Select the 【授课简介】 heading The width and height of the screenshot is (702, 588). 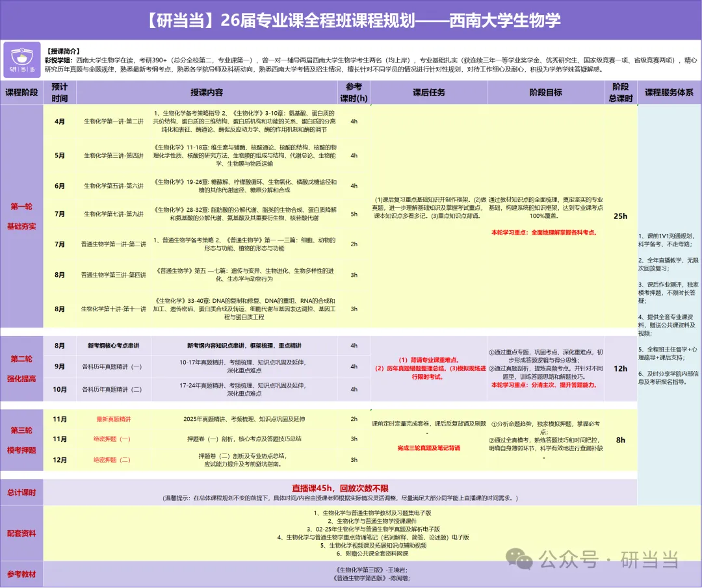click(63, 51)
